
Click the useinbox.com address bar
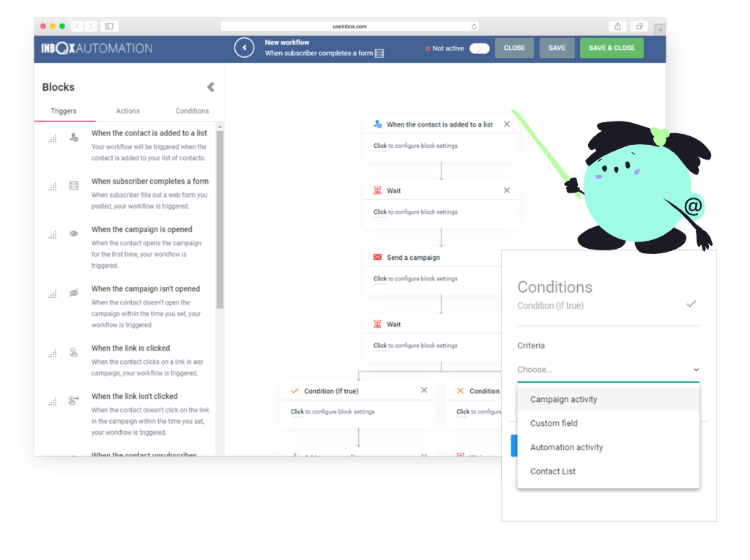350,26
